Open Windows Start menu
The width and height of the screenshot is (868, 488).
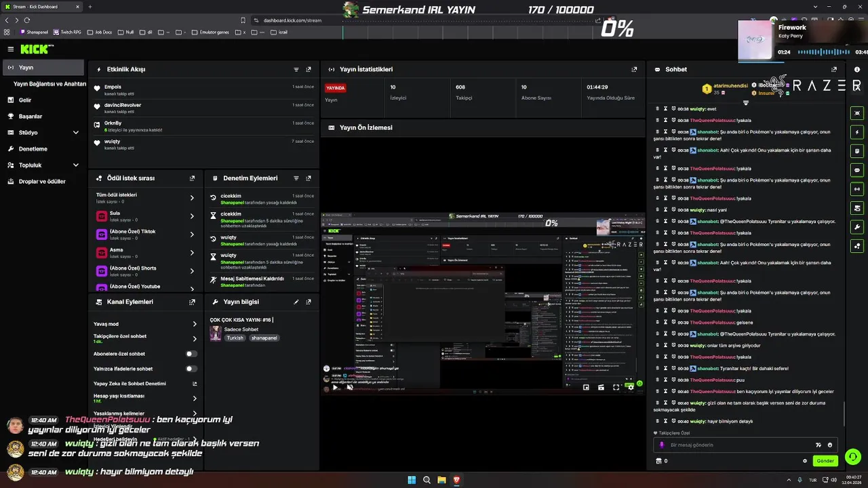pyautogui.click(x=412, y=480)
